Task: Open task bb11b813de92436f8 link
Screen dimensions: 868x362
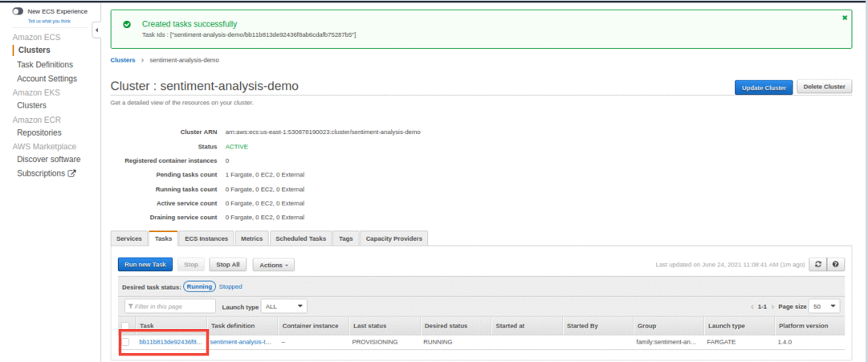Action: click(171, 342)
